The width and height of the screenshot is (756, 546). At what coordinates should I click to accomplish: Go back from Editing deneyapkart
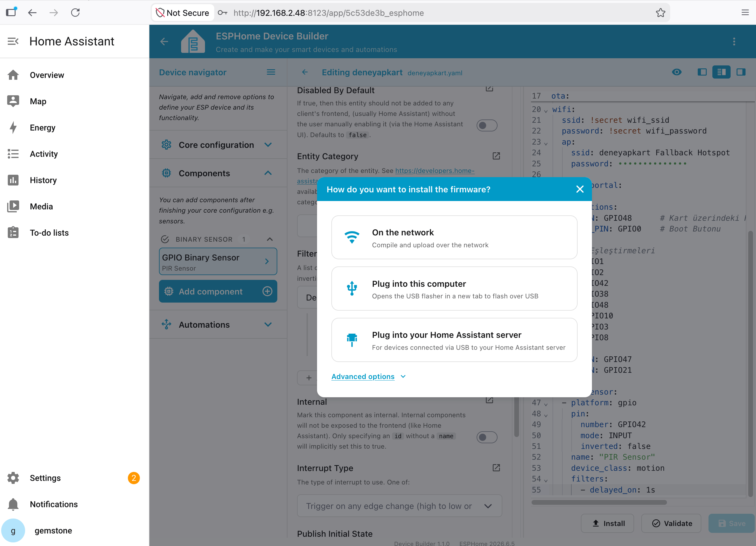tap(305, 72)
